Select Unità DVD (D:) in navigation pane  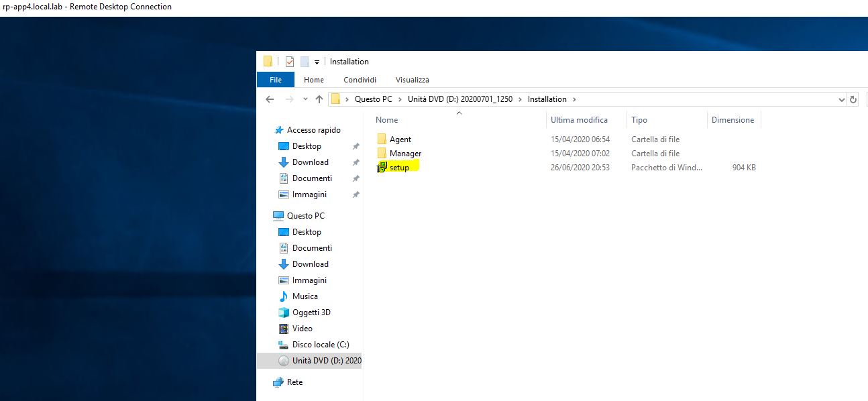[x=309, y=361]
